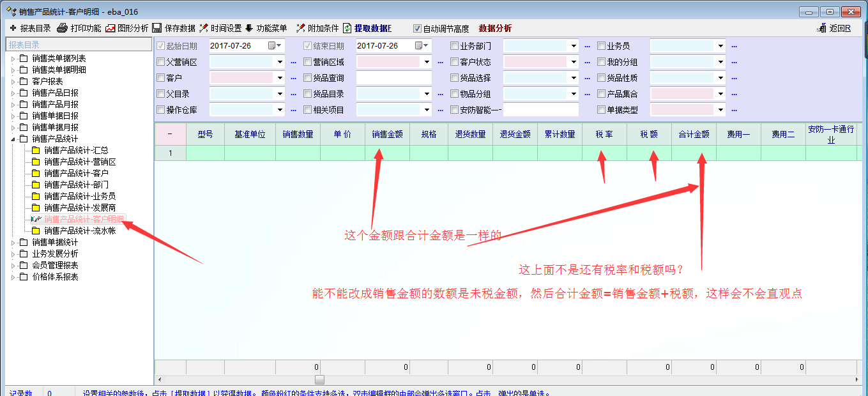
Task: Click the 销售金额 column header
Action: [387, 134]
